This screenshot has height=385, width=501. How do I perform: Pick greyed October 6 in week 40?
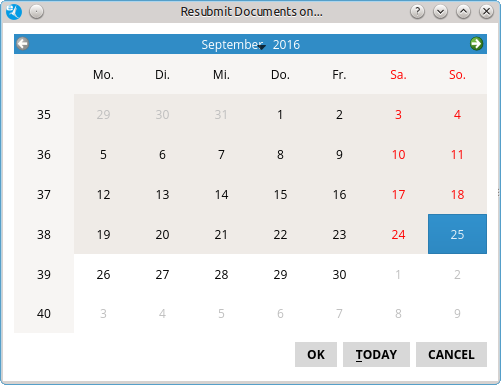[280, 313]
